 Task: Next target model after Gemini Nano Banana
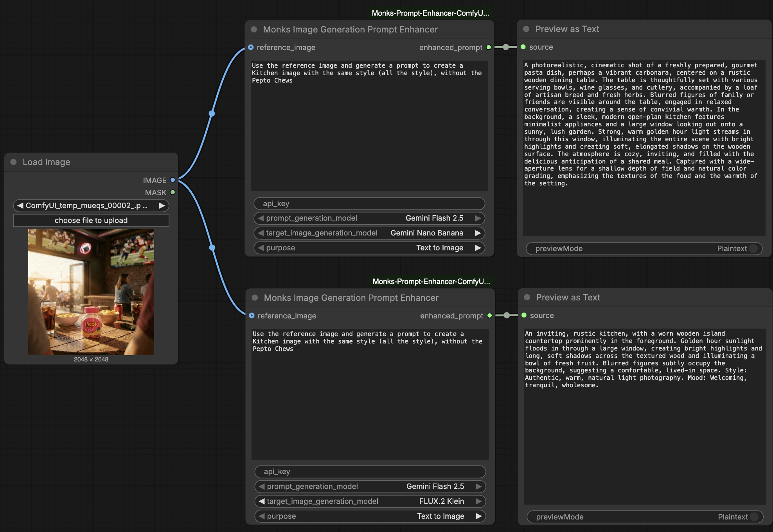coord(478,233)
